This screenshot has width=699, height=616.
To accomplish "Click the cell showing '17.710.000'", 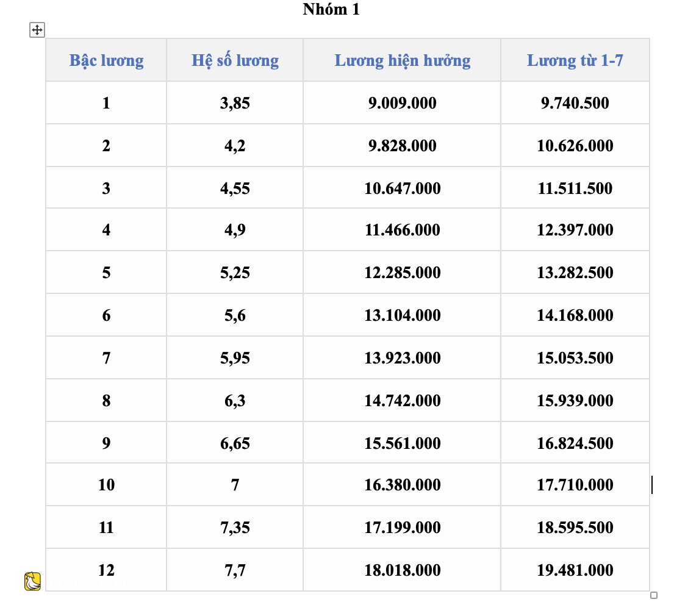I will (575, 484).
